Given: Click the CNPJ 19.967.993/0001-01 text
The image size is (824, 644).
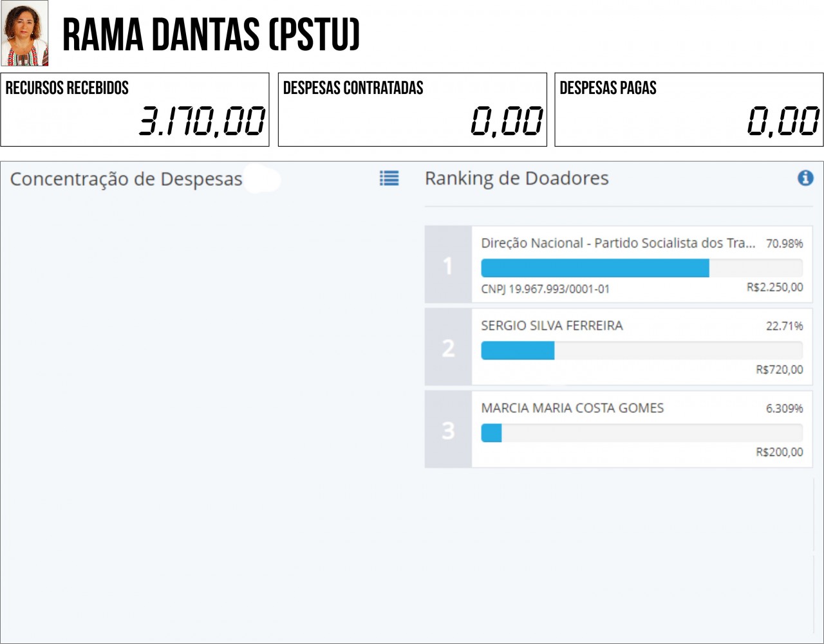Looking at the screenshot, I should (x=545, y=289).
